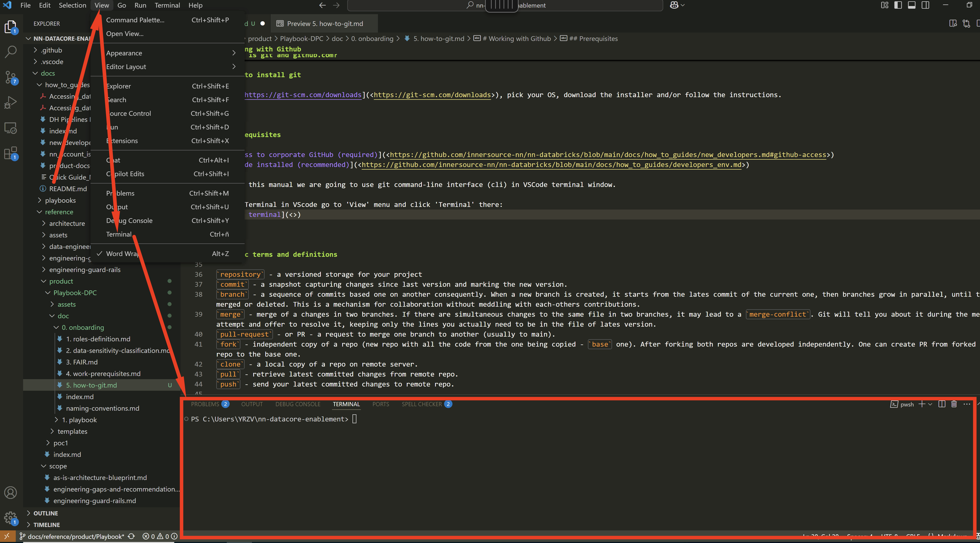Switch to the OUTPUT panel tab

point(252,404)
